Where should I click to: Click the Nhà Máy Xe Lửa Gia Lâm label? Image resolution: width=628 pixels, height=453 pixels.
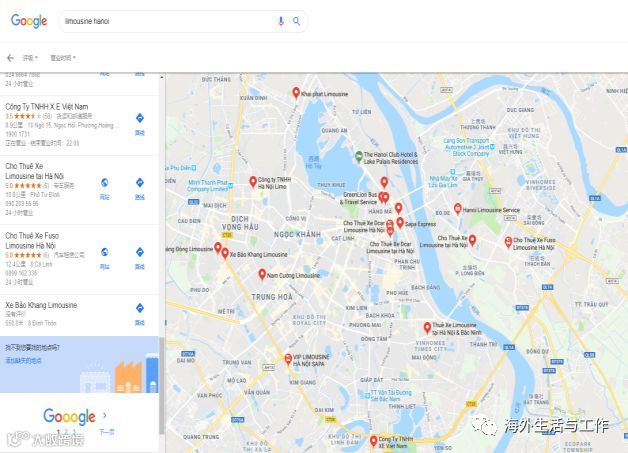click(x=443, y=181)
